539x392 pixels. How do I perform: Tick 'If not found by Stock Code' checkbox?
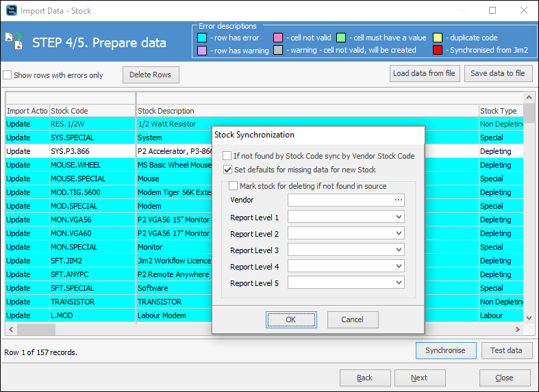pyautogui.click(x=227, y=156)
